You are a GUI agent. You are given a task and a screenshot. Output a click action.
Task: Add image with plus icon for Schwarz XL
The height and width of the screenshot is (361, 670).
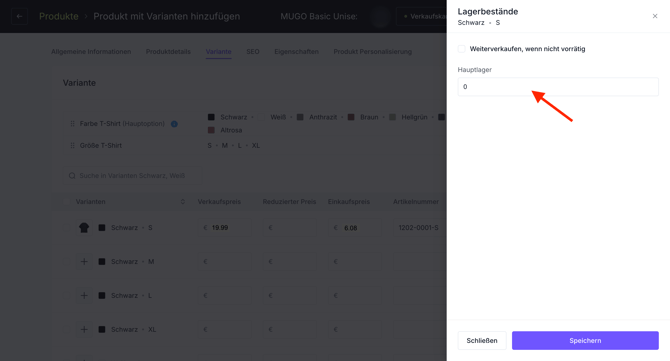click(84, 329)
